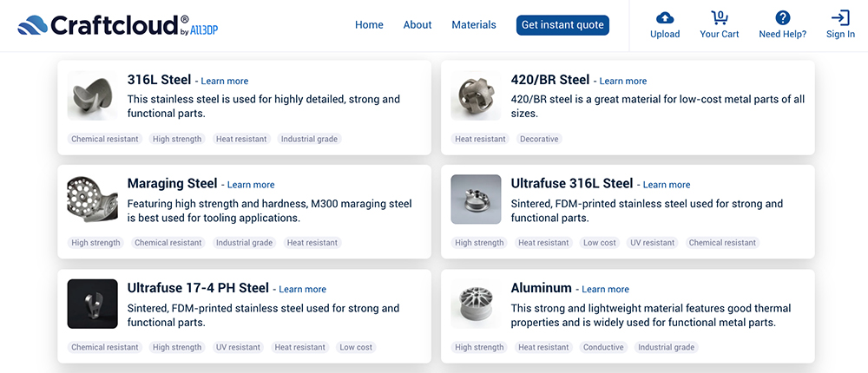Click Industrial grade tag on Aluminum
868x373 pixels.
(x=666, y=348)
